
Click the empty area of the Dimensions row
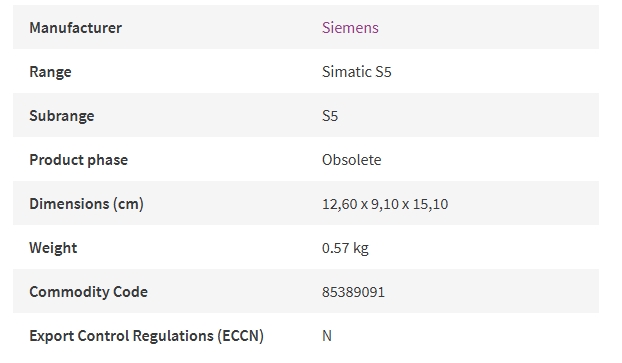pos(524,204)
